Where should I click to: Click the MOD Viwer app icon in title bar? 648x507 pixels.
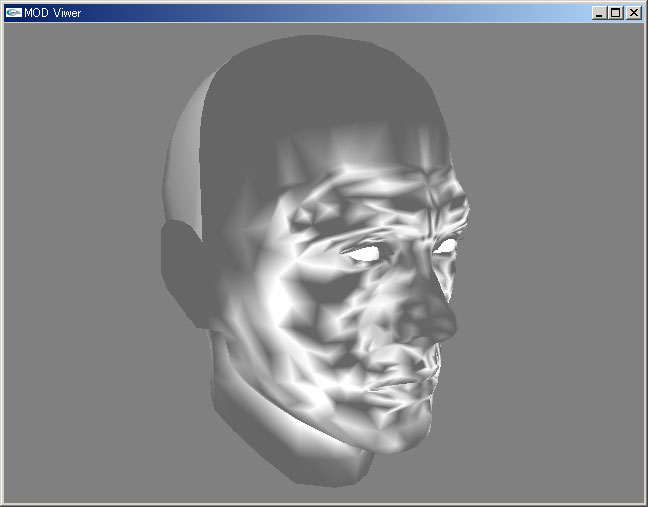point(14,13)
